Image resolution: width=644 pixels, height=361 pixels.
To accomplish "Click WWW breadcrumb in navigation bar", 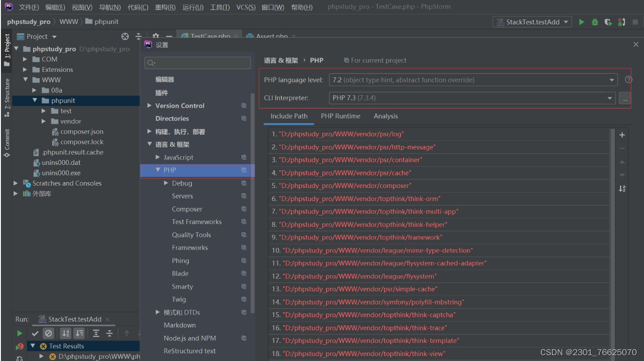I will point(69,22).
